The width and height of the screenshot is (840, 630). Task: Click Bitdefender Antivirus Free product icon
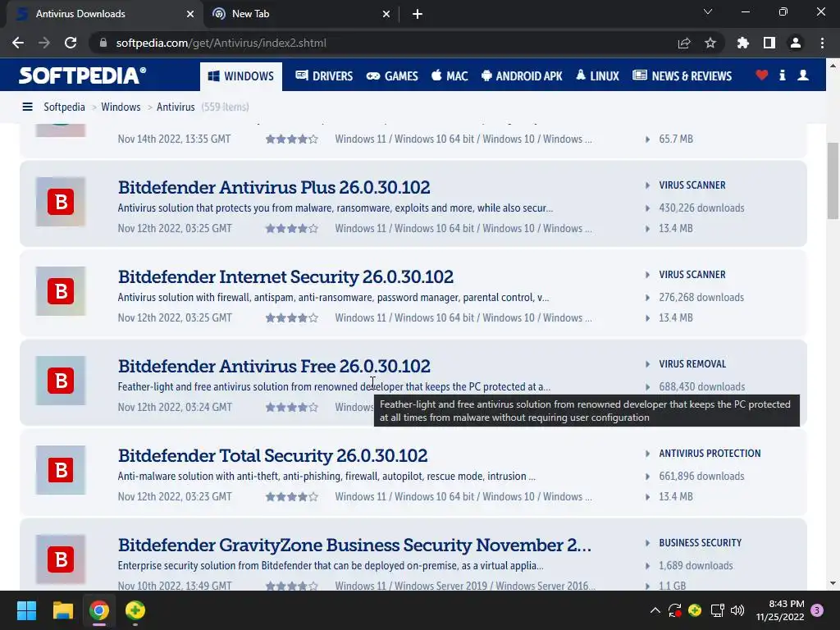pos(61,381)
